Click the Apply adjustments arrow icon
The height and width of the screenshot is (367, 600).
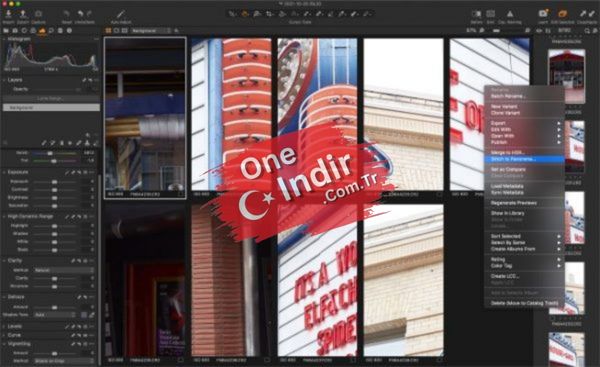coord(592,14)
